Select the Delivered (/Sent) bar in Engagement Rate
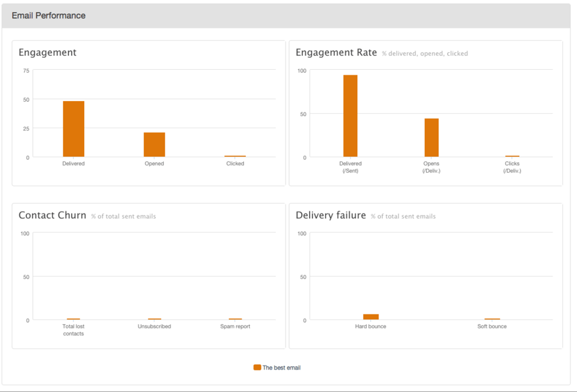The image size is (577, 392). point(350,116)
